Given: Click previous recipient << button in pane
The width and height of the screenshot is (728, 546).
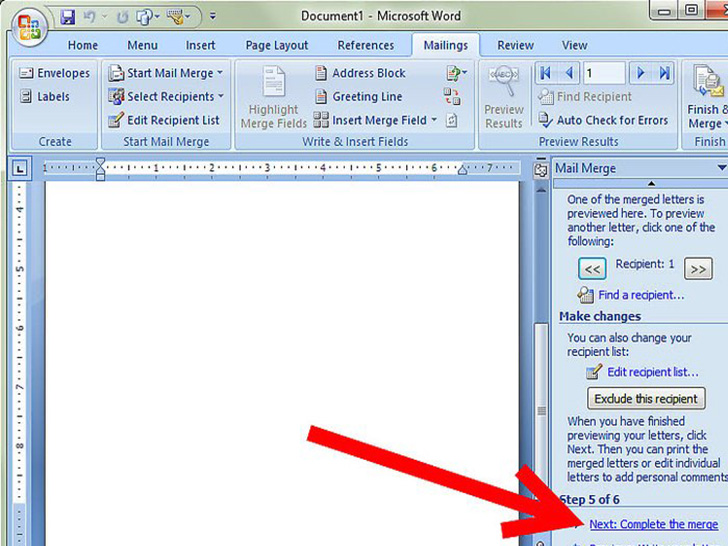Looking at the screenshot, I should [592, 269].
